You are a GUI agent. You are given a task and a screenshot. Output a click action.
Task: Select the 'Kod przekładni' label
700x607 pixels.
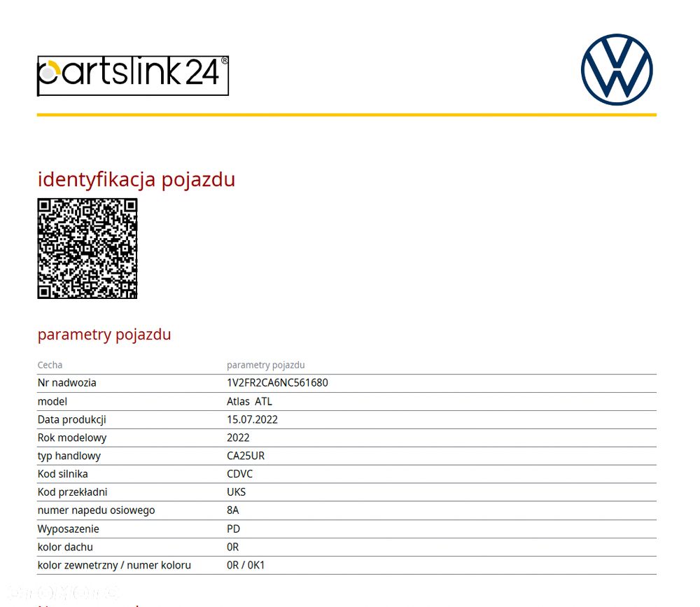[72, 492]
